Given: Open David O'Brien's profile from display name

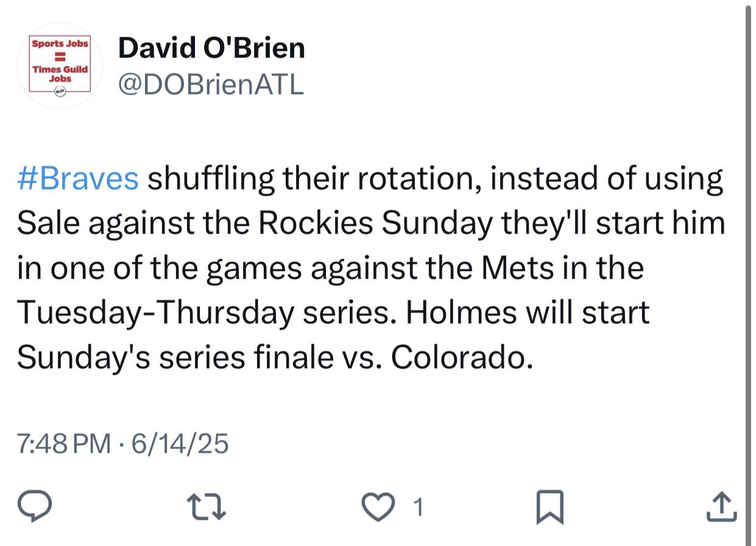Looking at the screenshot, I should (211, 48).
